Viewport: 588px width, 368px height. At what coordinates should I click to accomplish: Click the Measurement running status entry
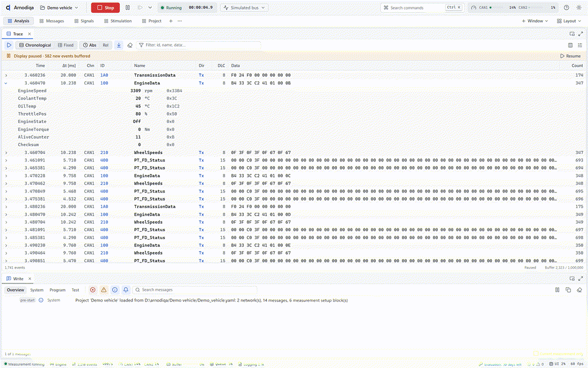point(24,364)
